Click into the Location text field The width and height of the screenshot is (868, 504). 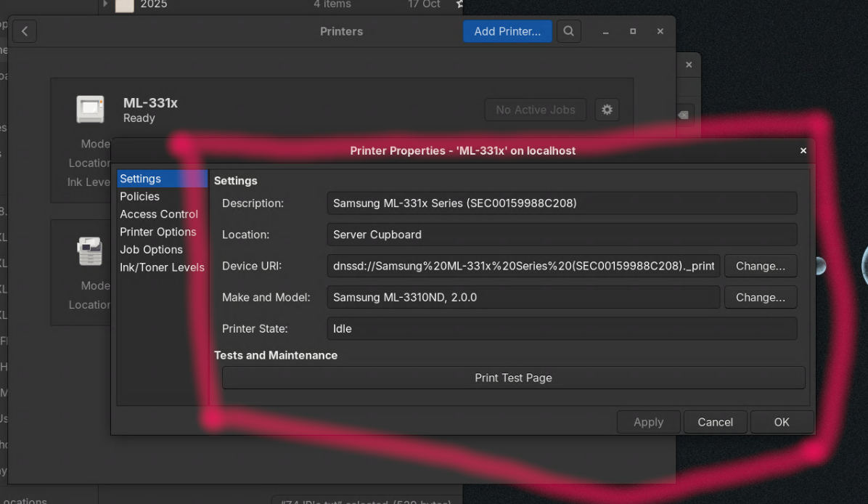(562, 235)
